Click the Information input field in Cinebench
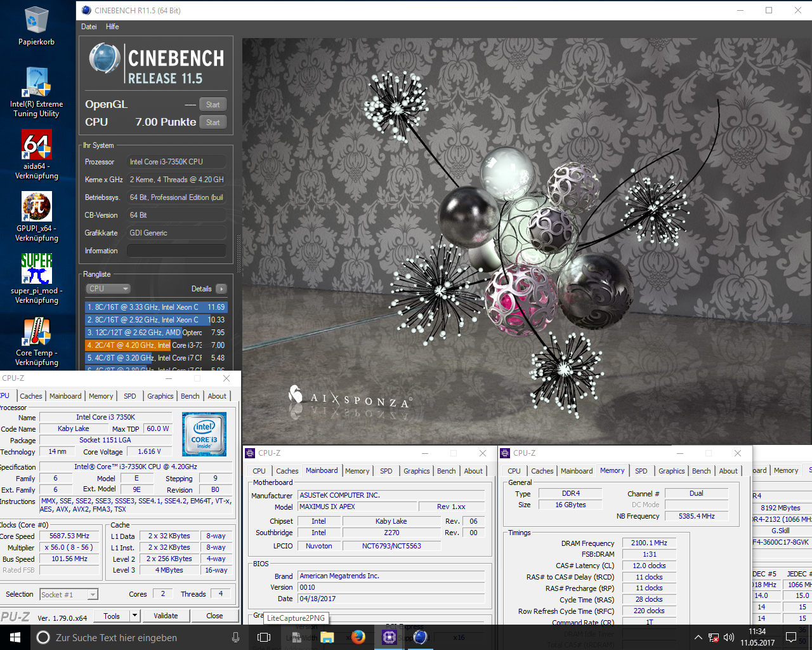 point(177,251)
